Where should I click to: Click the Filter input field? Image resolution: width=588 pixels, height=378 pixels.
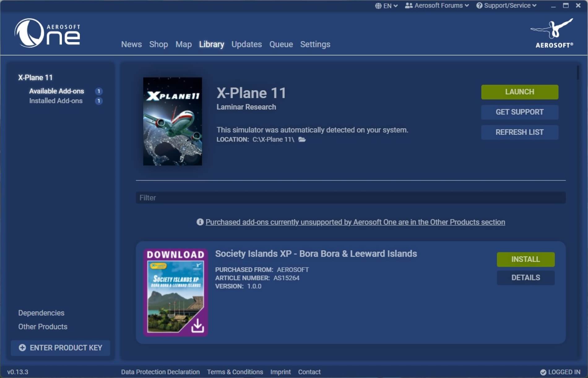pos(350,198)
